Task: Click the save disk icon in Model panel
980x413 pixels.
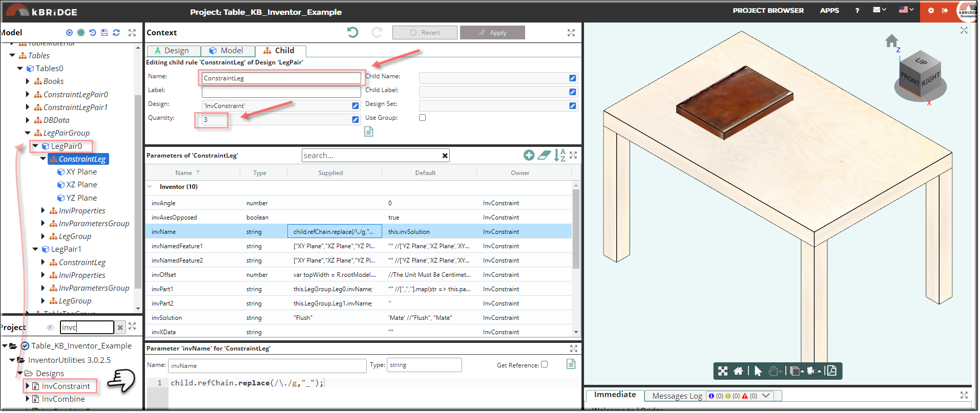Action: click(105, 32)
